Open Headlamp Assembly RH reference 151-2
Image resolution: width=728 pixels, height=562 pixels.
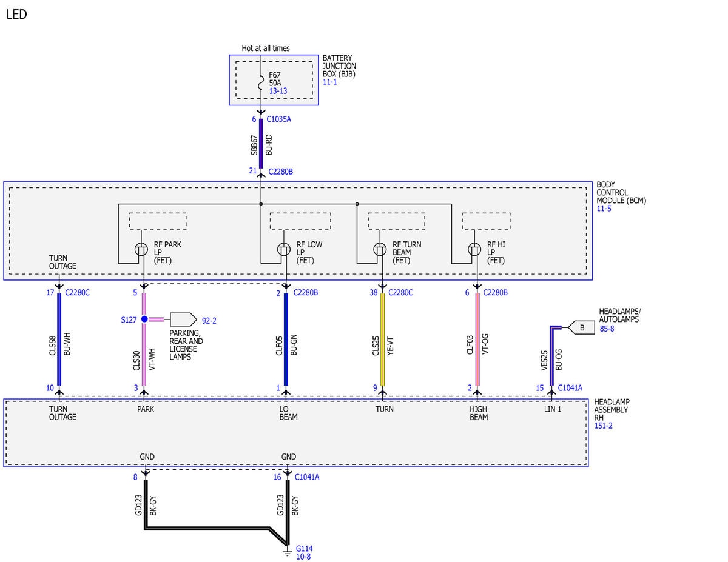604,426
